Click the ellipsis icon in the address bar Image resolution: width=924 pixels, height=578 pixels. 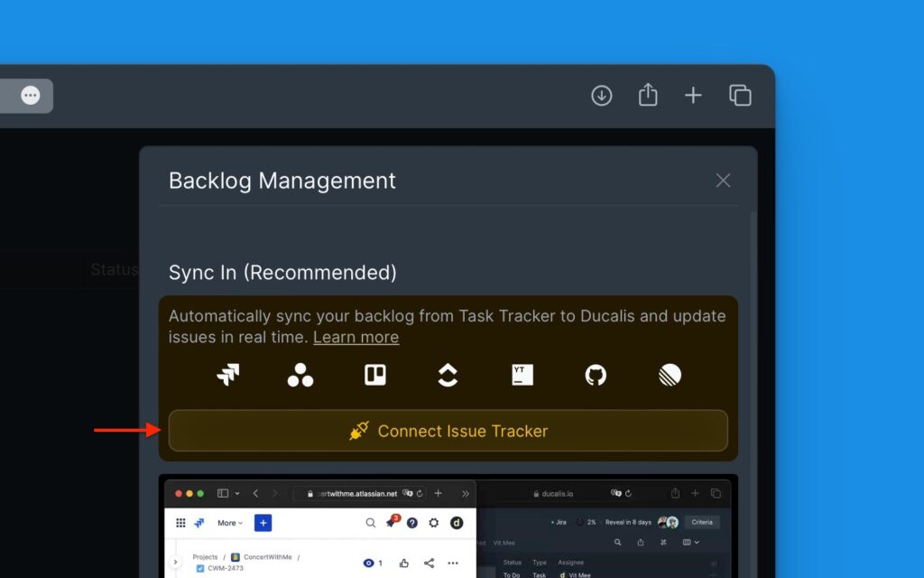point(31,96)
